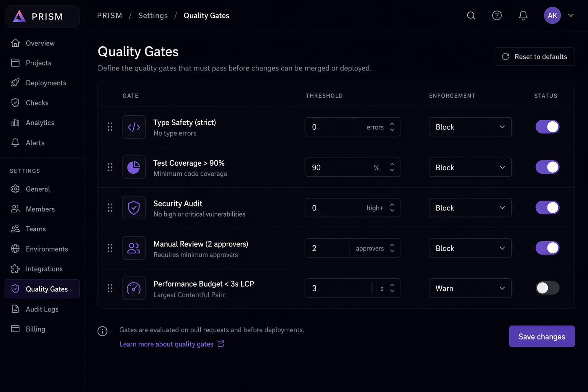Open Manual Review enforcement dropdown
The width and height of the screenshot is (588, 392).
point(470,248)
